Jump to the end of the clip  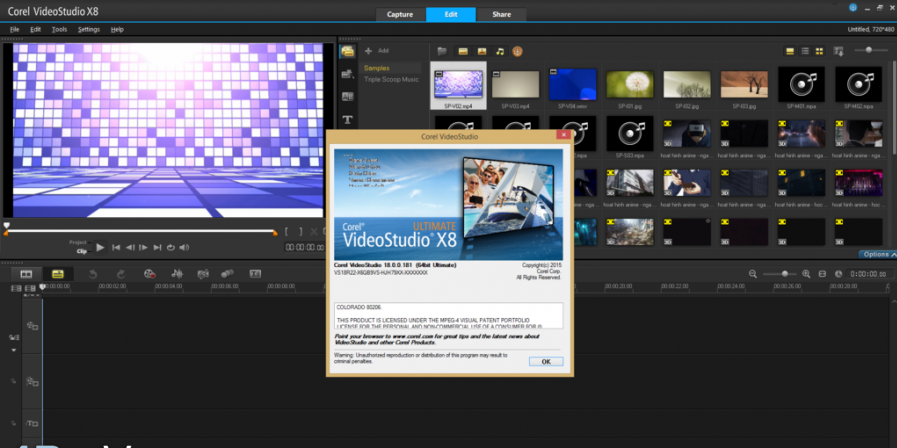(x=157, y=247)
